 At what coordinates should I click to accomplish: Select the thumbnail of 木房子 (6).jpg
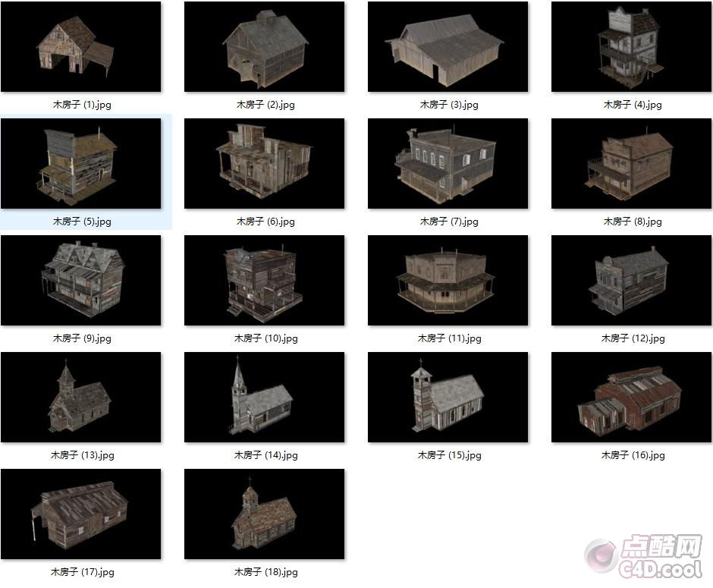(264, 164)
